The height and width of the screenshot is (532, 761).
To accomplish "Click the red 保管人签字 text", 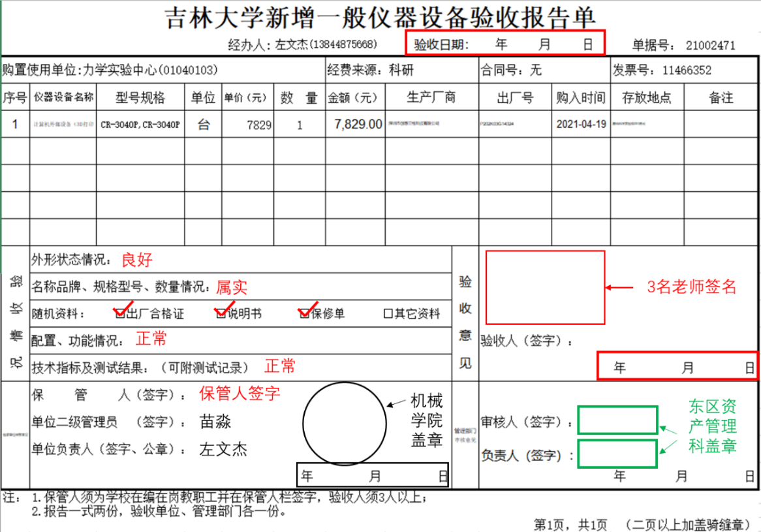I will click(x=240, y=394).
